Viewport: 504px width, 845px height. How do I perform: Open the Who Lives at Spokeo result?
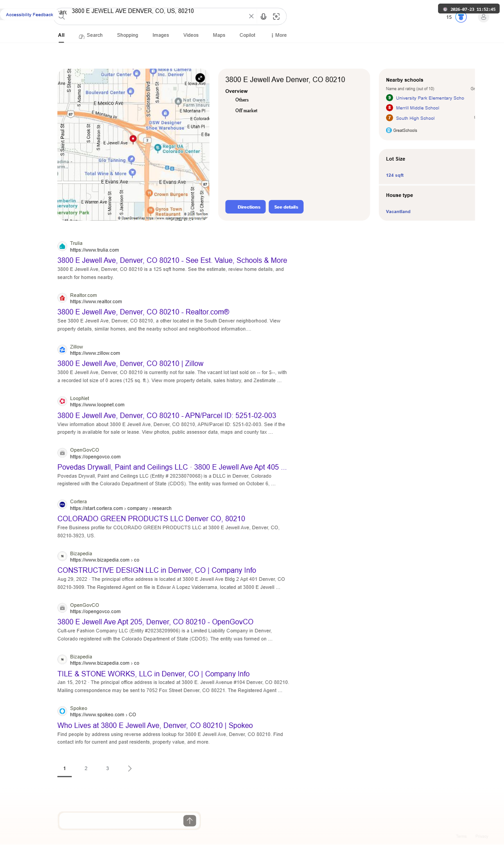point(155,726)
